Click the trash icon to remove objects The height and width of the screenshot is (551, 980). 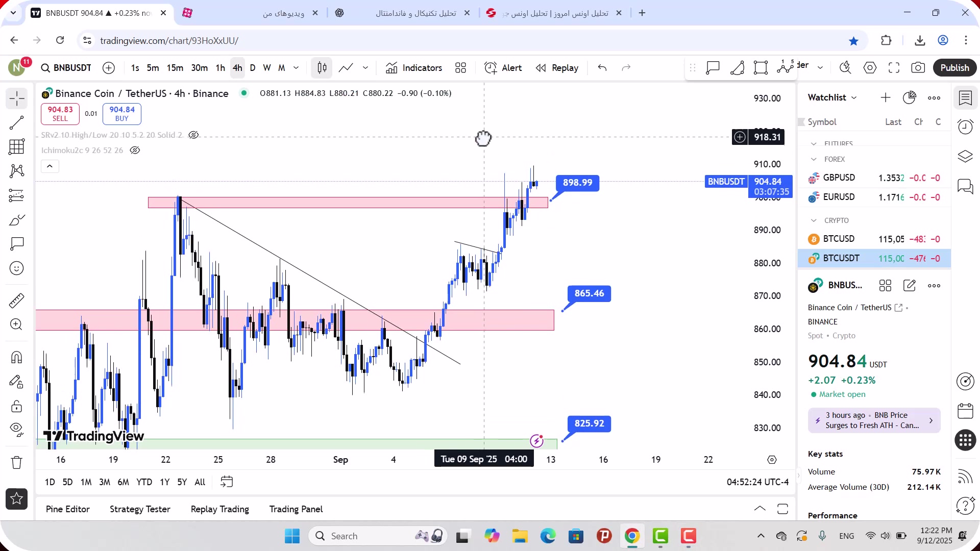click(x=16, y=462)
